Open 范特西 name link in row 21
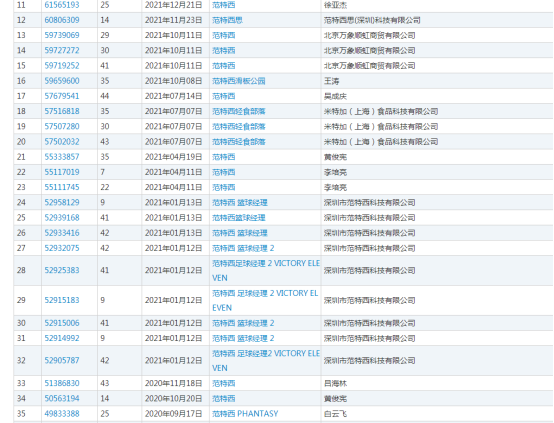 tap(224, 157)
